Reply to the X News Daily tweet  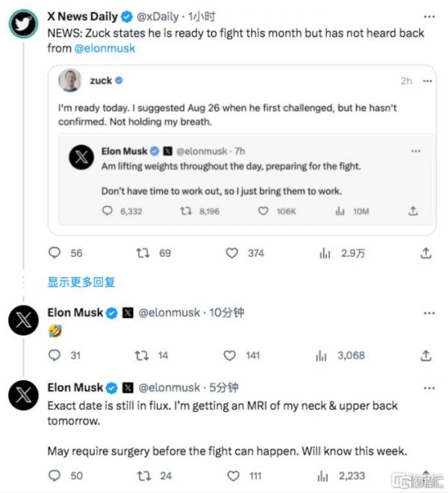pos(55,253)
